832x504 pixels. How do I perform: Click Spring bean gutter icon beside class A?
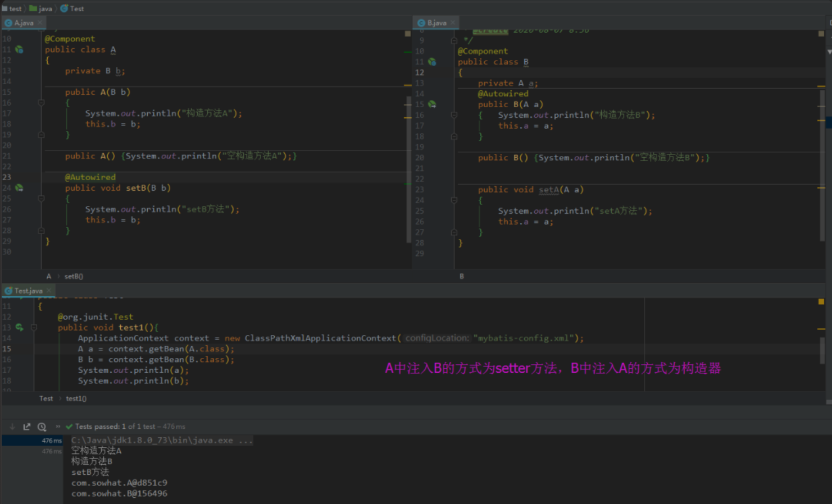click(x=19, y=49)
